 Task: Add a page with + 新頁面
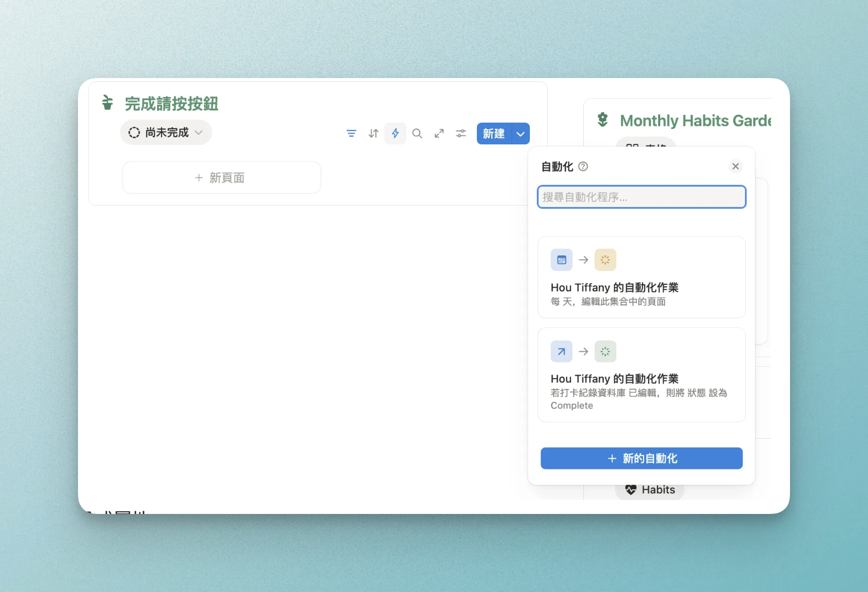point(221,178)
